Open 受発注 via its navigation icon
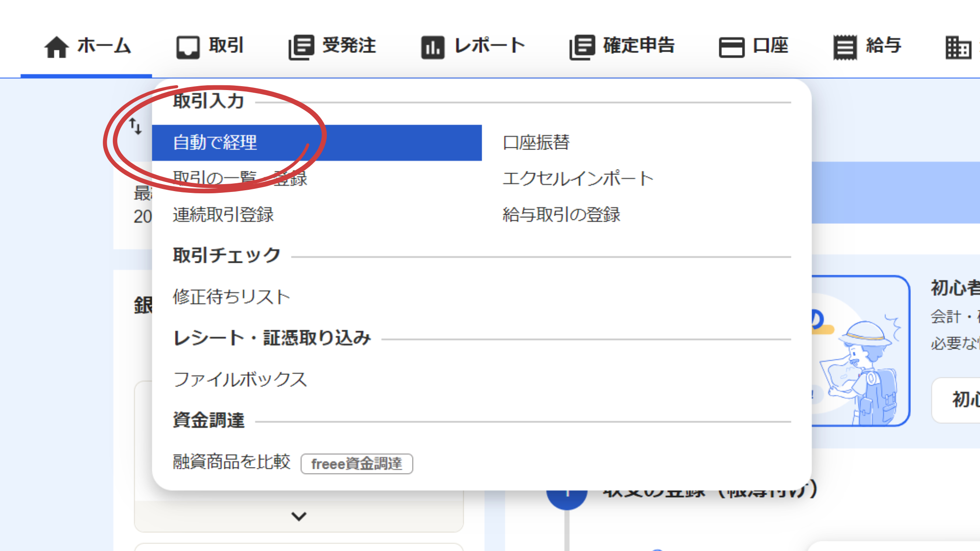Image resolution: width=980 pixels, height=551 pixels. coord(301,46)
